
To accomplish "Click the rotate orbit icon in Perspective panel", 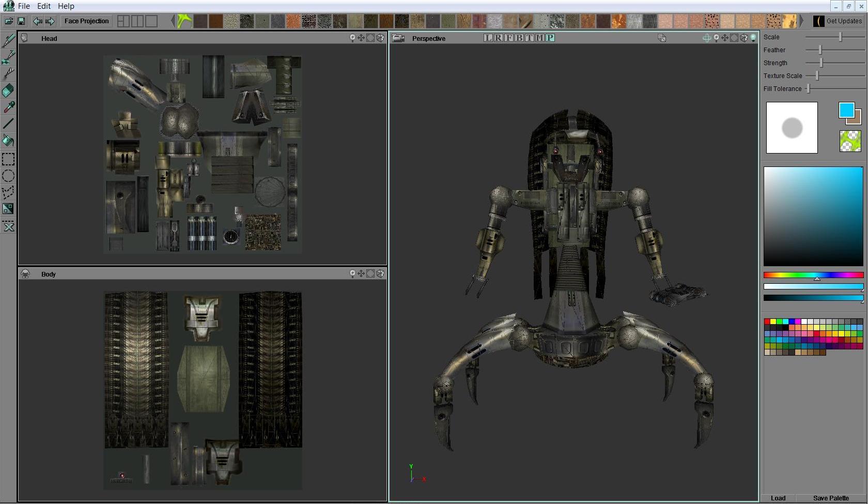I will 707,38.
